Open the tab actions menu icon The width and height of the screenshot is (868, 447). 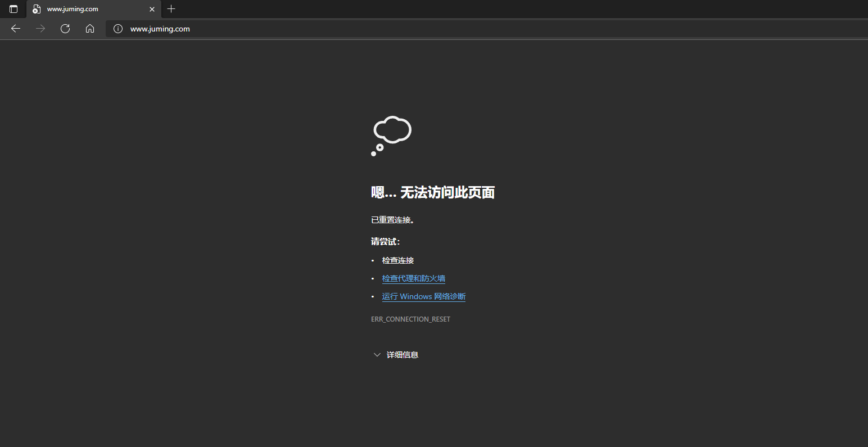tap(13, 9)
